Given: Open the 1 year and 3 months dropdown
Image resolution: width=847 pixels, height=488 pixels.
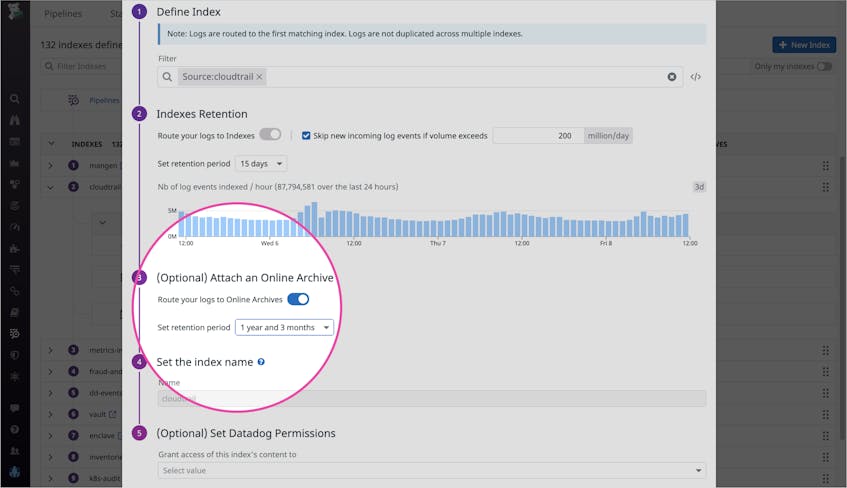Looking at the screenshot, I should 284,327.
